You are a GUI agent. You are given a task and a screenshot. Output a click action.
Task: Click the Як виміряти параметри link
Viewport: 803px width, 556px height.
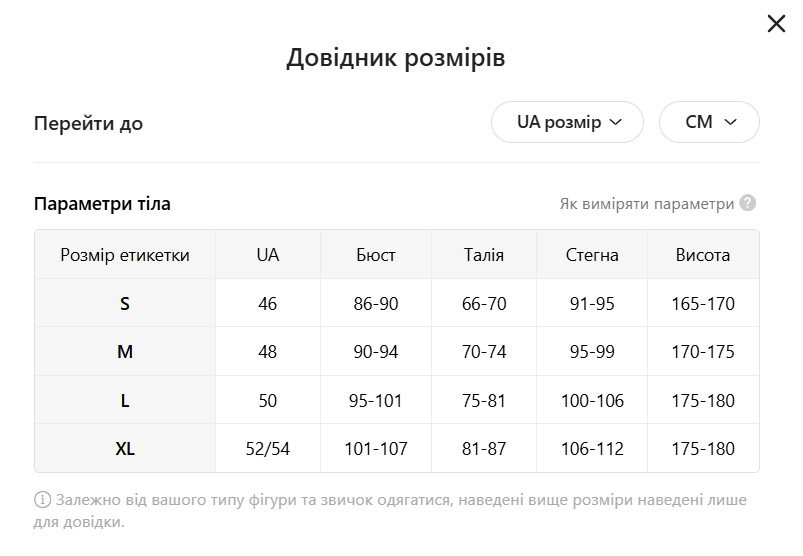click(647, 204)
